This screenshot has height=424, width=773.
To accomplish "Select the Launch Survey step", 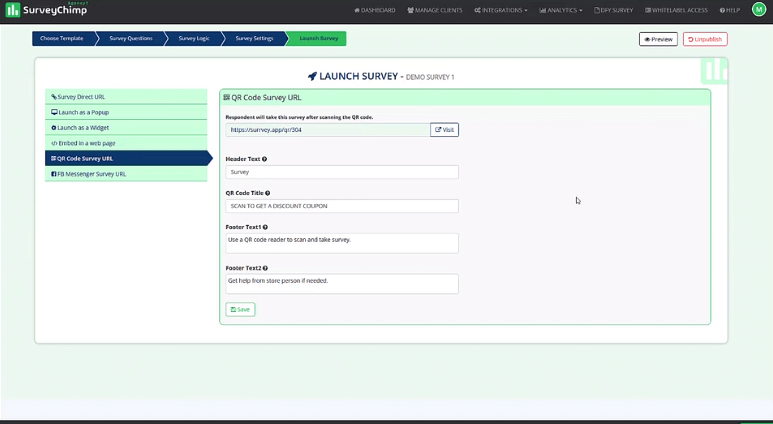I will pos(318,38).
